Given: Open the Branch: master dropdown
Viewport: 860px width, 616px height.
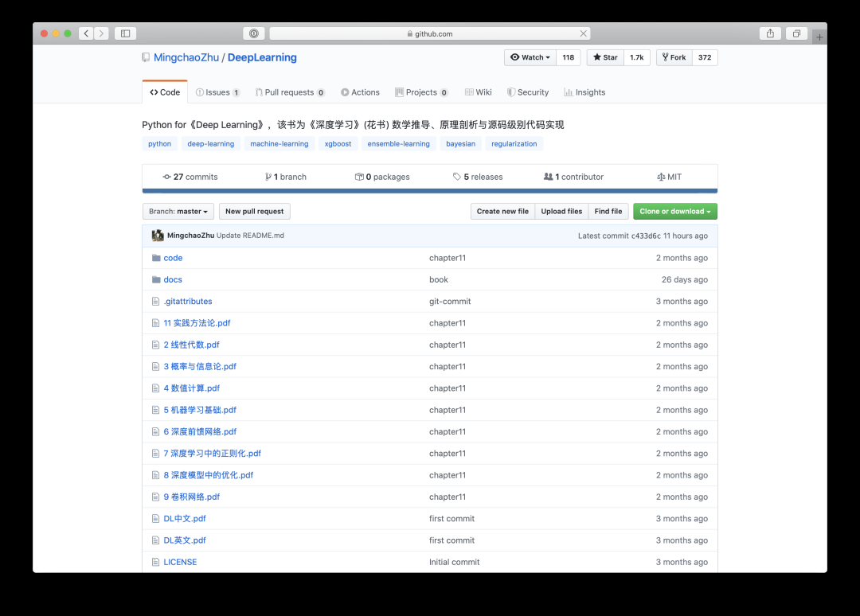Looking at the screenshot, I should [x=178, y=212].
